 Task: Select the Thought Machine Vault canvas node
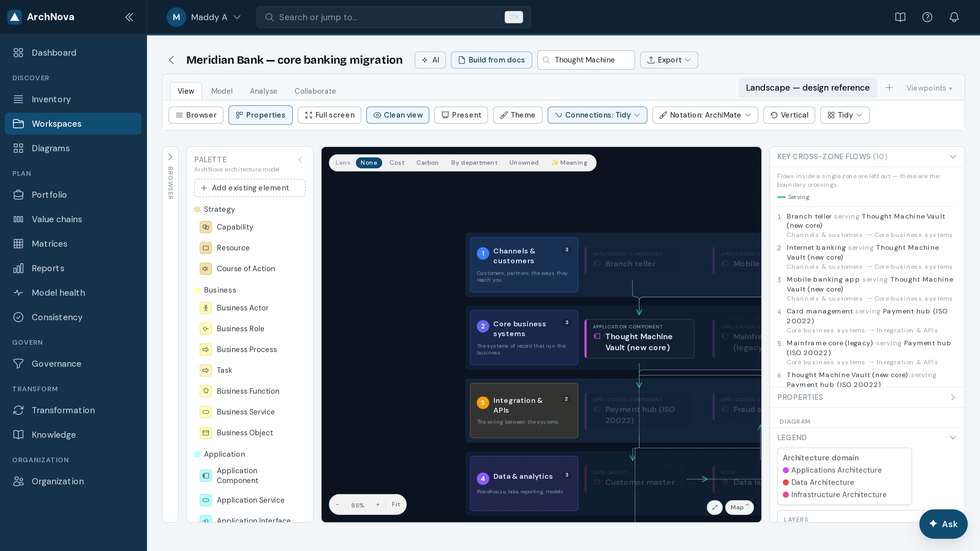click(x=639, y=339)
